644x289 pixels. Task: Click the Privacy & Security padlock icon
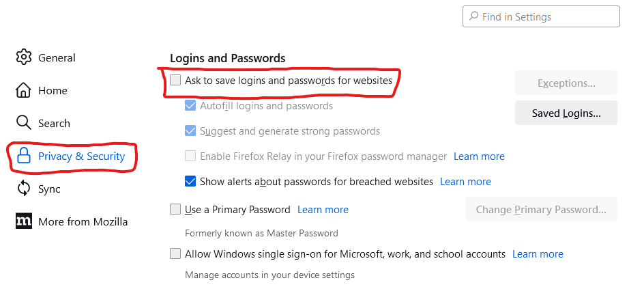tap(24, 156)
